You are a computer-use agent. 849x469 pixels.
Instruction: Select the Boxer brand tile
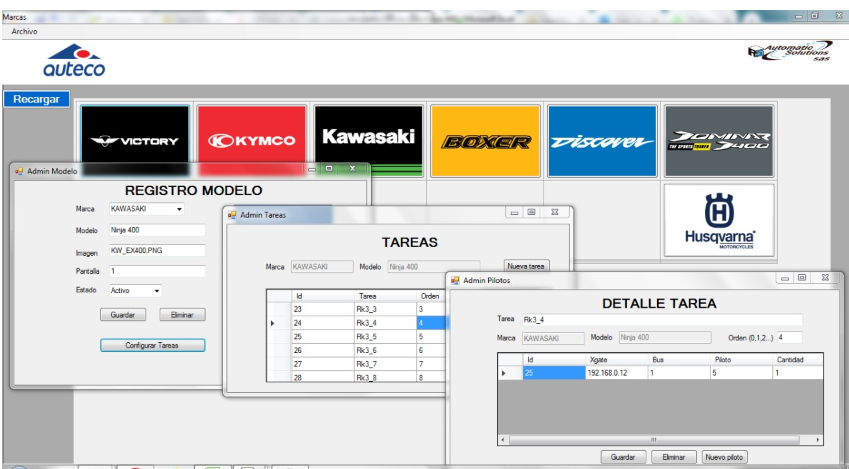coord(485,141)
